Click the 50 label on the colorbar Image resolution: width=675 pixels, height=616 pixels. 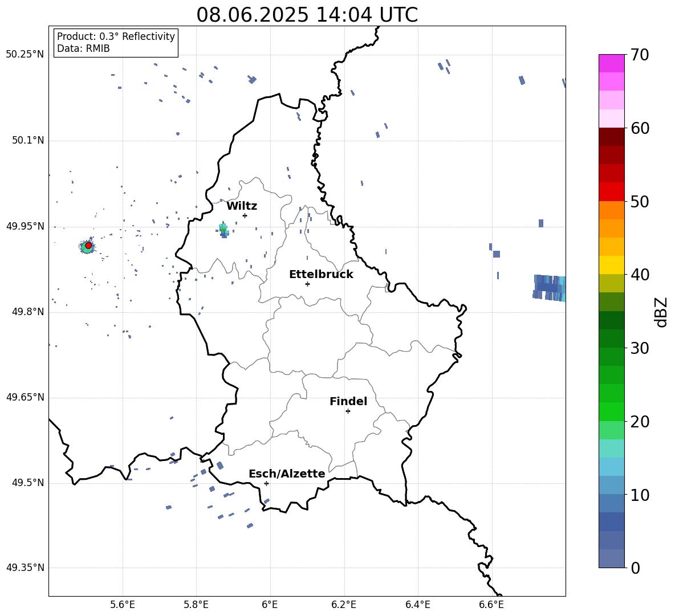click(640, 201)
